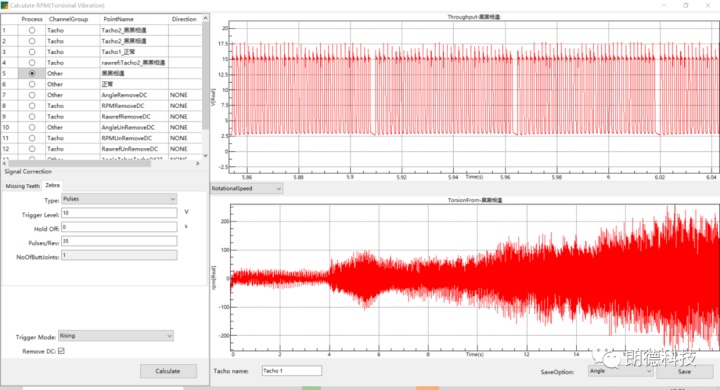Open the Trigger Mode Rising dropdown
720x390 pixels.
coord(116,336)
